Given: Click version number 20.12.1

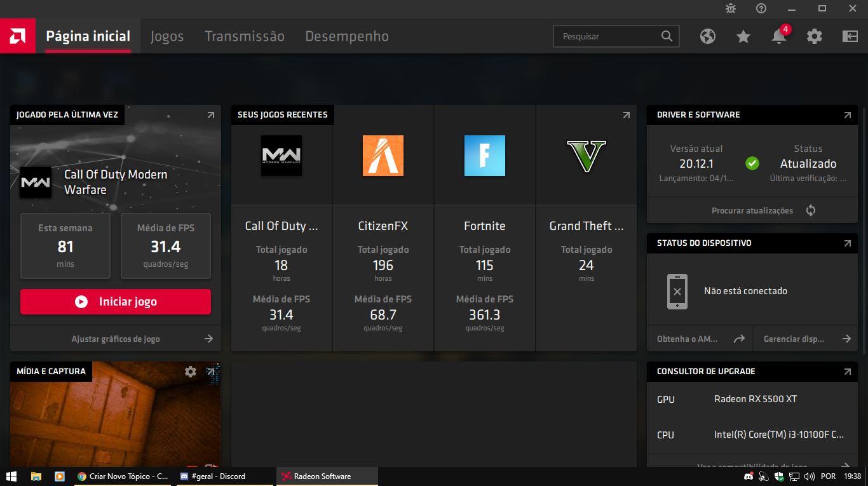Looking at the screenshot, I should coord(696,163).
